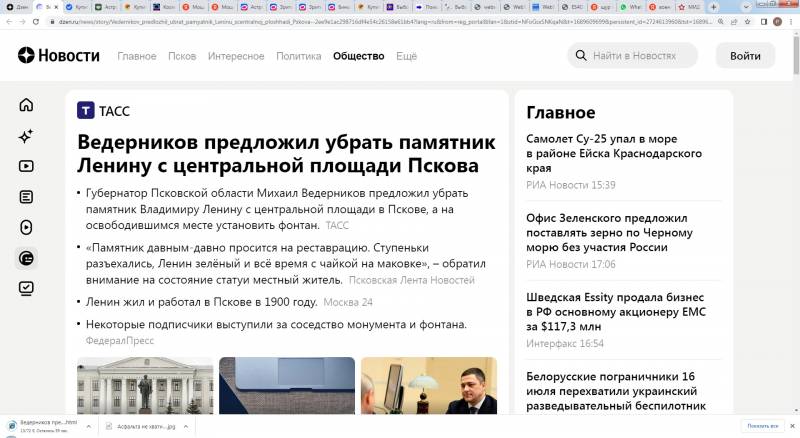This screenshot has width=800, height=438.
Task: Open the Су-25 crash headline
Action: 613,153
